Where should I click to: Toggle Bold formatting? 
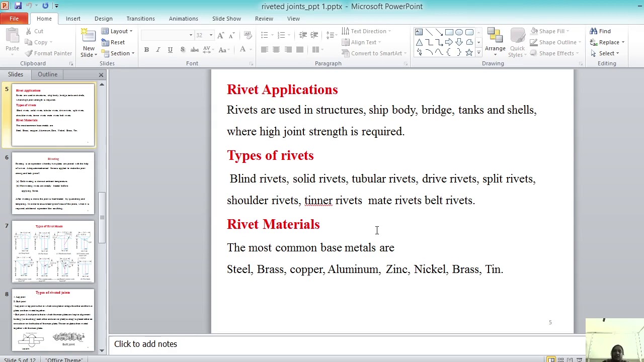tap(146, 50)
